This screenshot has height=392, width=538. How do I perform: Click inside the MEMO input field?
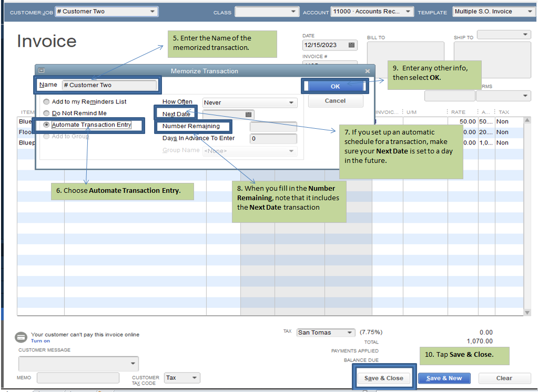78,377
